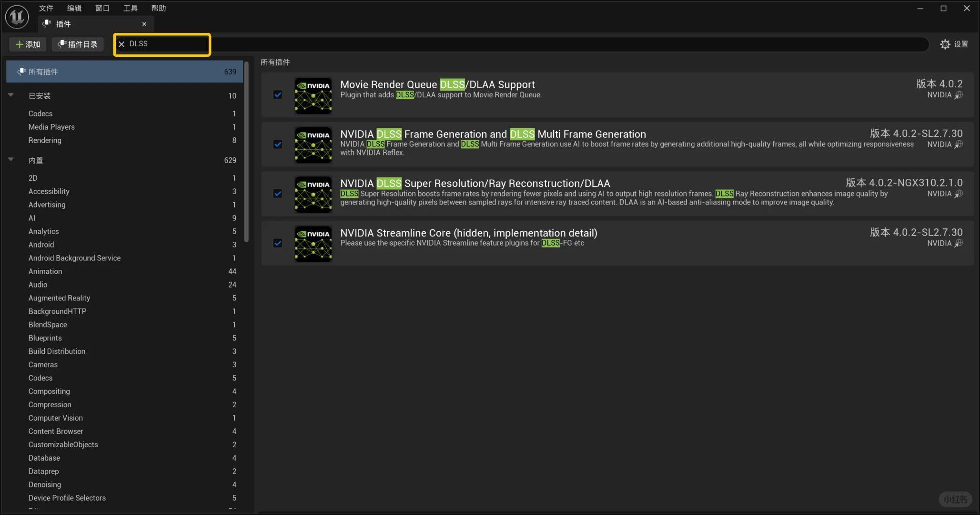Click the plus icon on 添加 button
The width and height of the screenshot is (980, 515).
(x=20, y=44)
